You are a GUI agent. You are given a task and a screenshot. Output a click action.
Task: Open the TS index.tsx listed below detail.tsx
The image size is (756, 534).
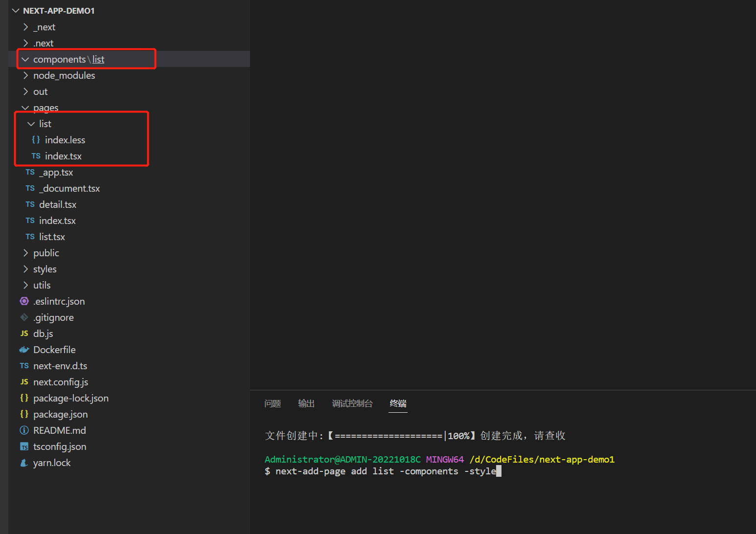[57, 221]
